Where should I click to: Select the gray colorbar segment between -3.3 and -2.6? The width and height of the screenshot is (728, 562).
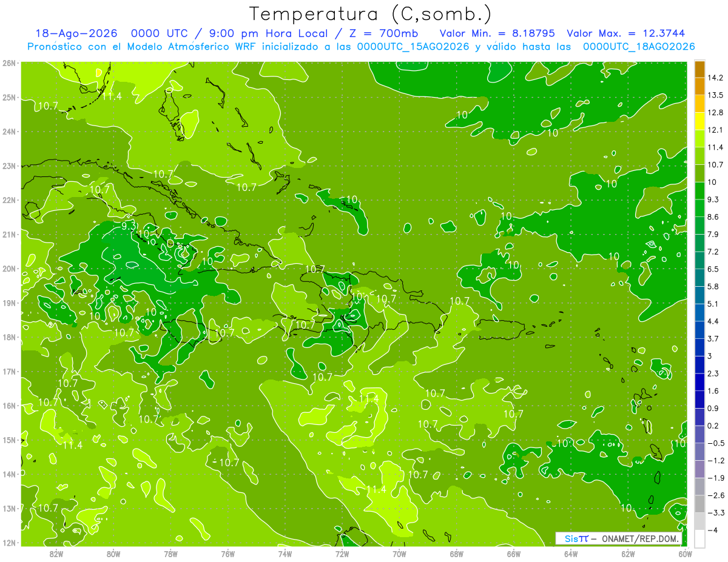[699, 504]
